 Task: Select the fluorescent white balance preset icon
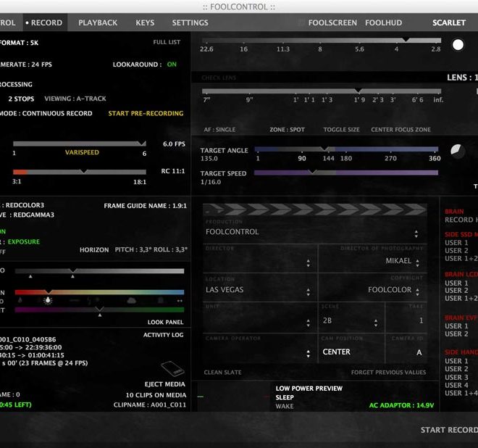75,301
